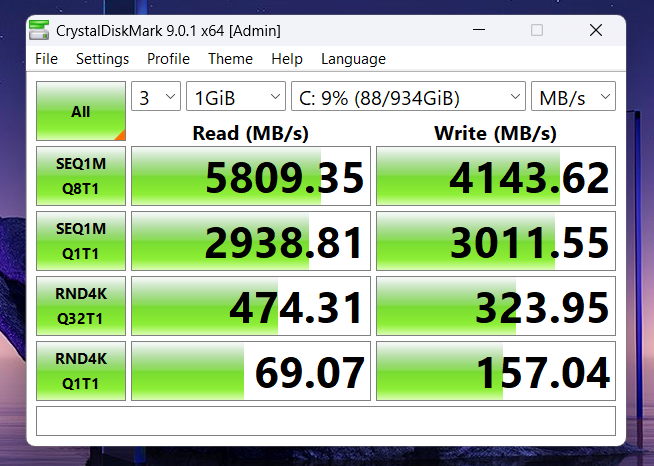Start the SEQ1M Q8T1 test
This screenshot has height=466, width=654.
[x=81, y=176]
